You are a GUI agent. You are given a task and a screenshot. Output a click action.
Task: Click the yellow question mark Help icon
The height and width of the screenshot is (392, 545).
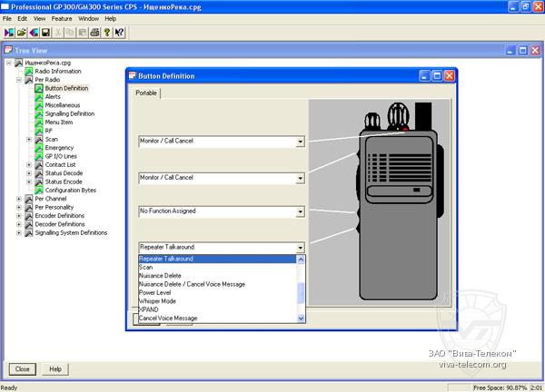coord(106,32)
